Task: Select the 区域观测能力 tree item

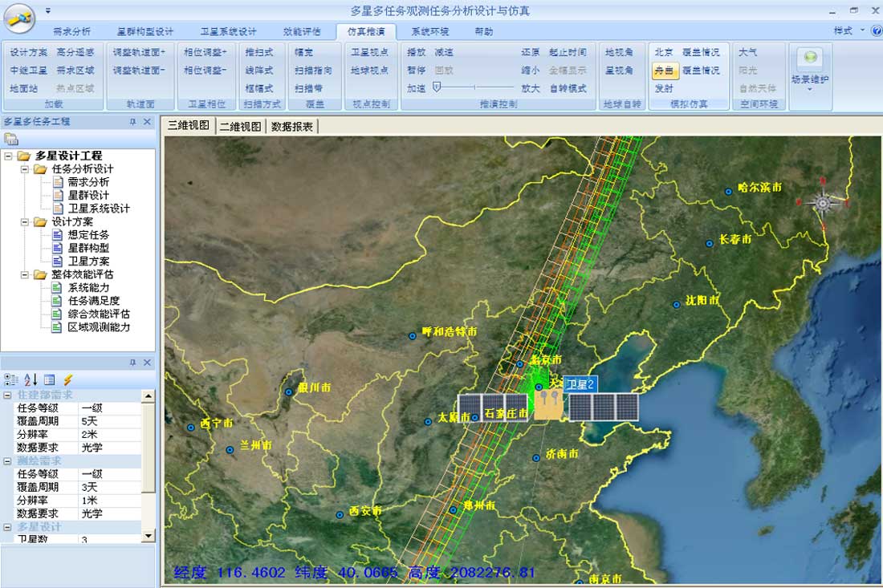Action: click(x=99, y=327)
